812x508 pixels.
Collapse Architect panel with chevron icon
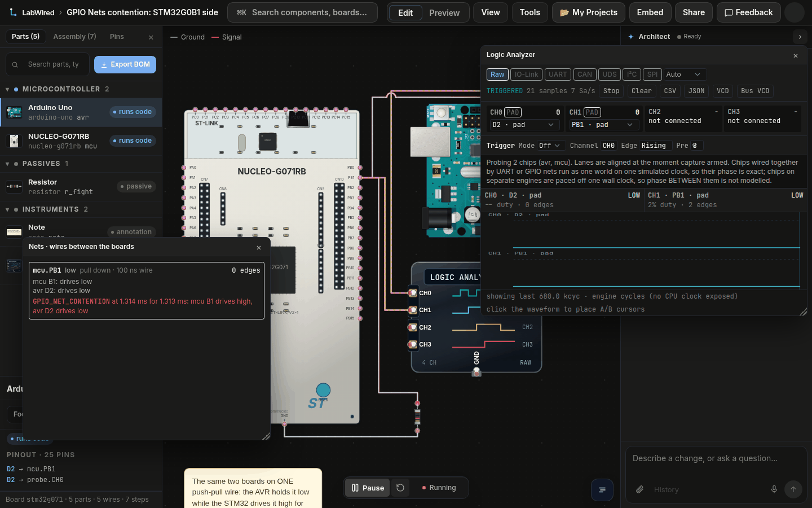(x=800, y=37)
